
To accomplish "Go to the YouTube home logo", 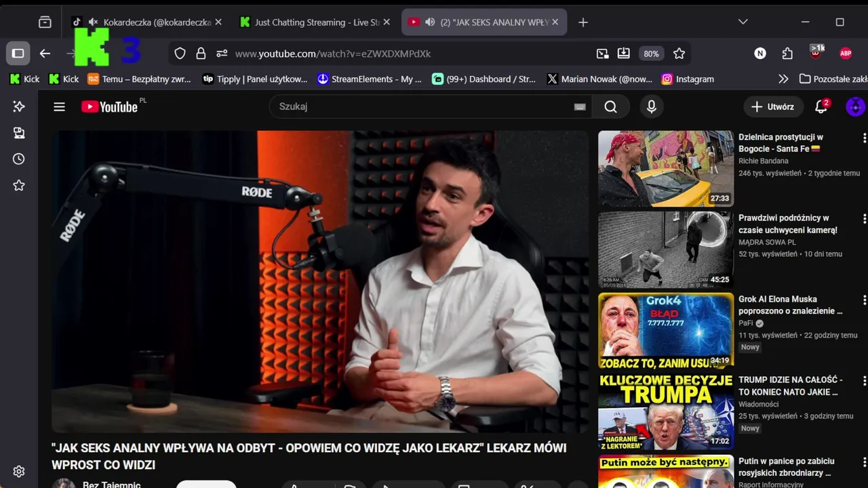I will click(x=109, y=106).
